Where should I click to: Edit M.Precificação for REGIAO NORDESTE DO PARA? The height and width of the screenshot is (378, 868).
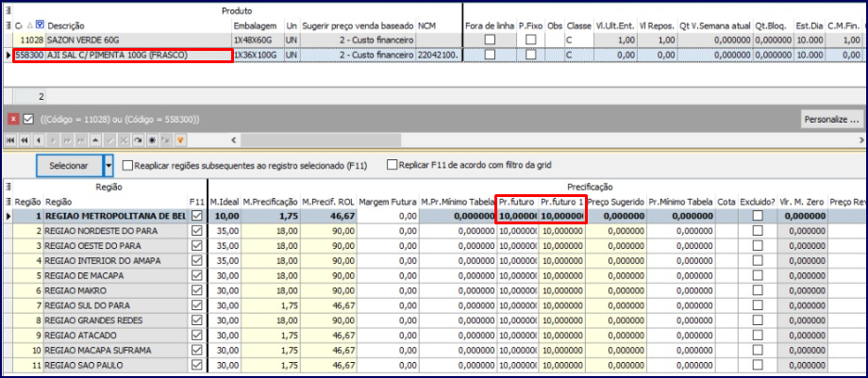(x=272, y=231)
